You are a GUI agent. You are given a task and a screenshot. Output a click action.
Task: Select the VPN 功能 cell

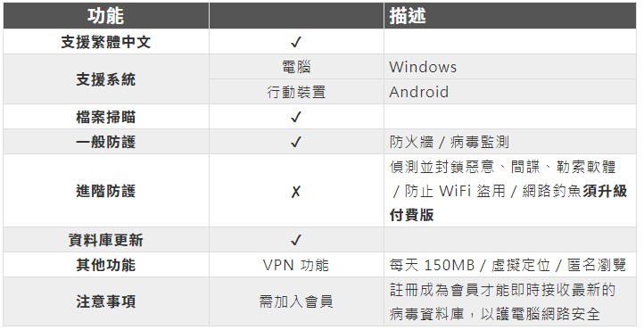click(296, 265)
